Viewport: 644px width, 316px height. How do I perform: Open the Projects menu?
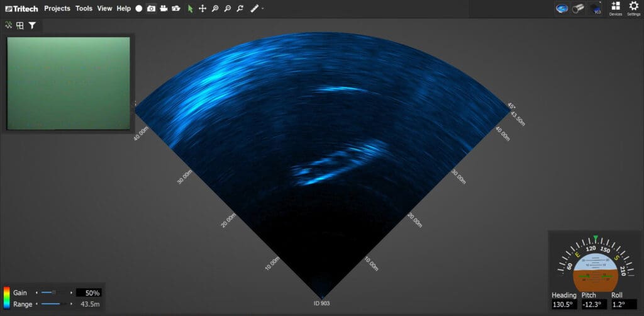point(57,9)
